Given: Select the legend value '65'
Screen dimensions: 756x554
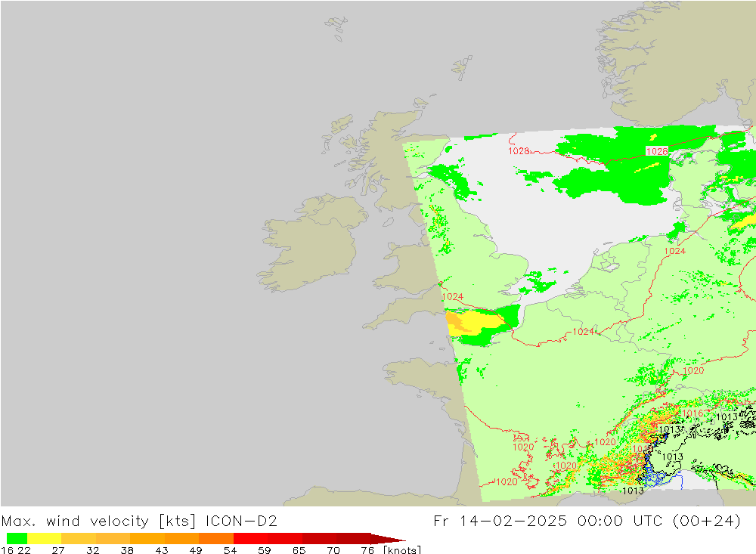Looking at the screenshot, I should [299, 550].
